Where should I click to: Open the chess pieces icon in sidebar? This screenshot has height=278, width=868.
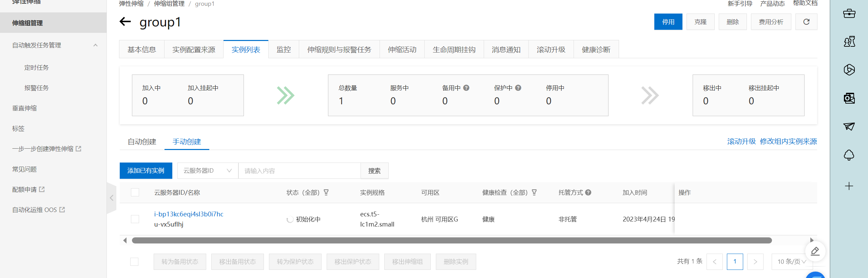point(849,42)
